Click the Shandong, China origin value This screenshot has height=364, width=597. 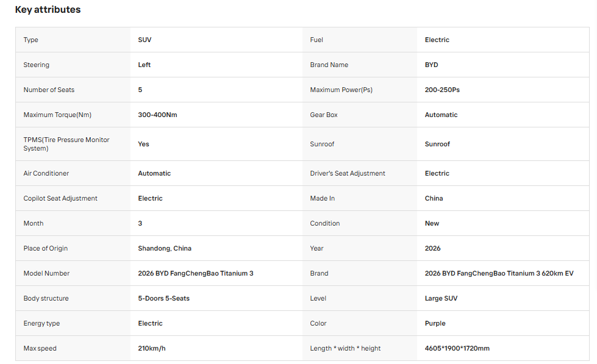[x=165, y=248]
